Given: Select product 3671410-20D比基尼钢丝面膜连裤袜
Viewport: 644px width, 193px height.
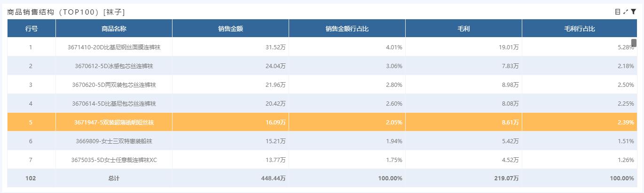Looking at the screenshot, I should click(x=114, y=47).
